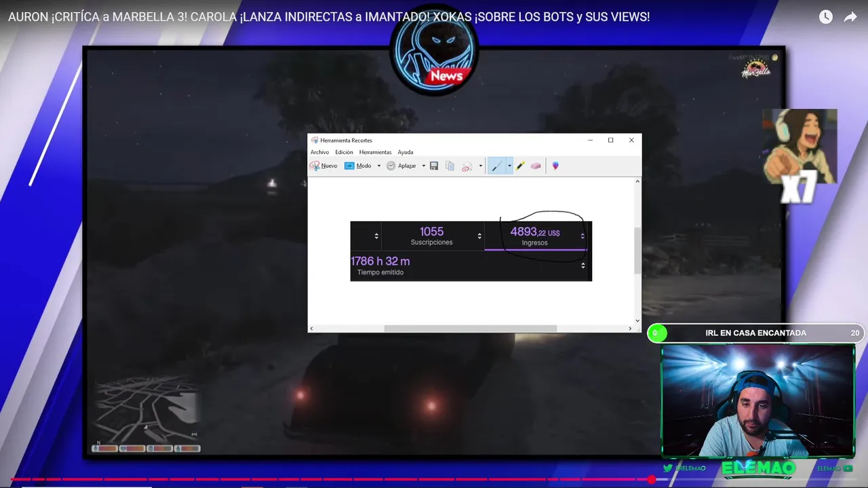868x488 pixels.
Task: Open the Aplazar dropdown arrow
Action: (424, 166)
